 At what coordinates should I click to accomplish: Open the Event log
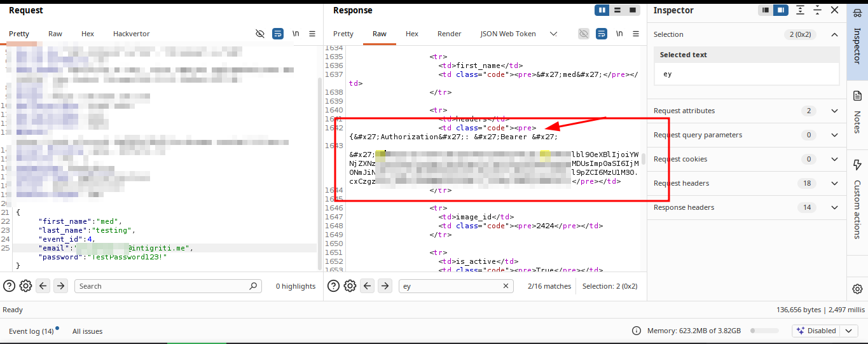coord(31,331)
